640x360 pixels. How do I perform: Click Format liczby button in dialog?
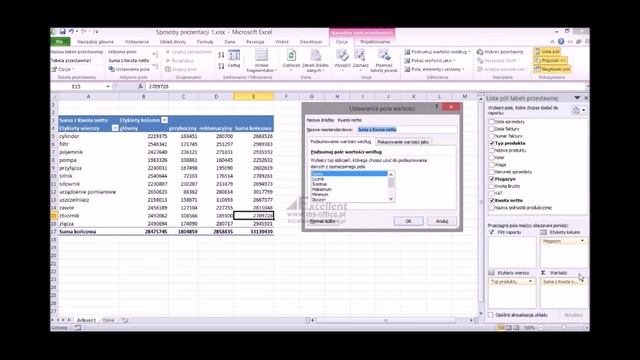[322, 221]
